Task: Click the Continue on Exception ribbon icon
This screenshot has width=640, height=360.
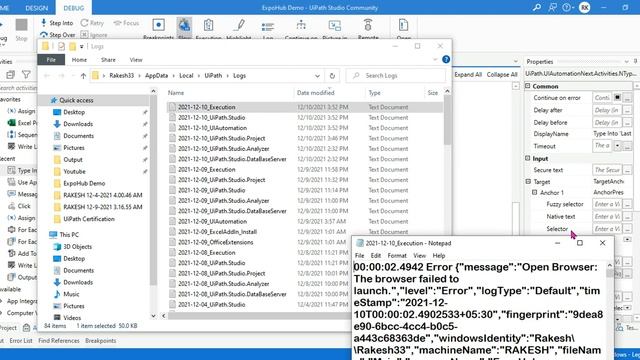Action: (301, 25)
